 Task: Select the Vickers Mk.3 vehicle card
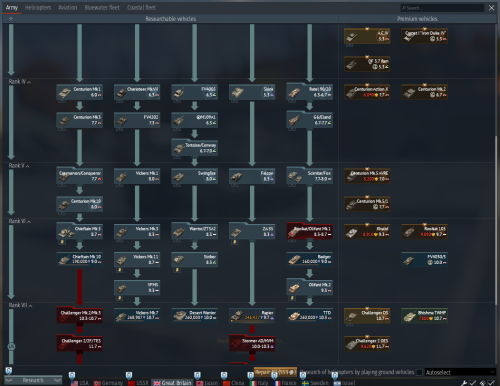pos(137,232)
